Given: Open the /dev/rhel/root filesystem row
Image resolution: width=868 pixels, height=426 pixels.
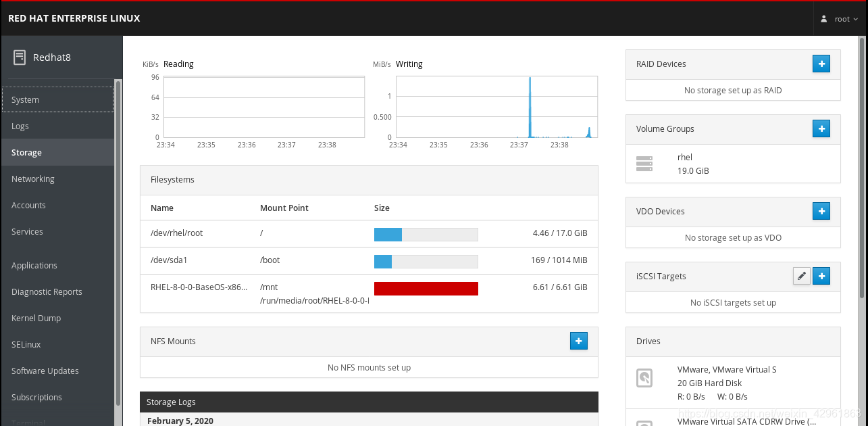Looking at the screenshot, I should 369,233.
